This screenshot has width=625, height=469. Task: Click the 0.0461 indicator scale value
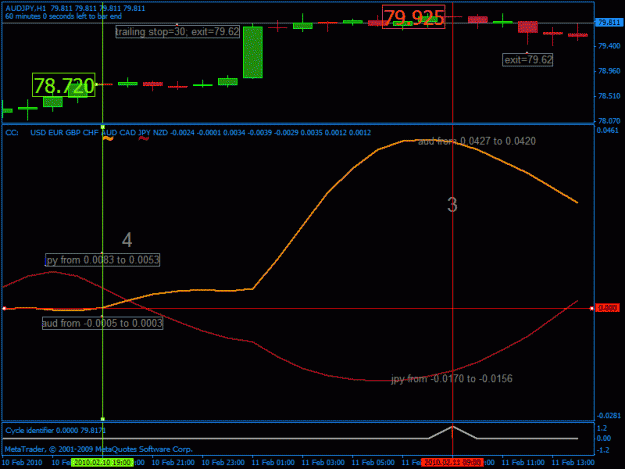point(608,130)
